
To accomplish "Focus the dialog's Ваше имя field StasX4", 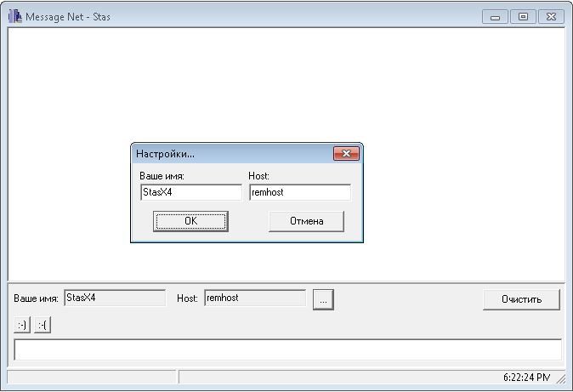I will [191, 192].
